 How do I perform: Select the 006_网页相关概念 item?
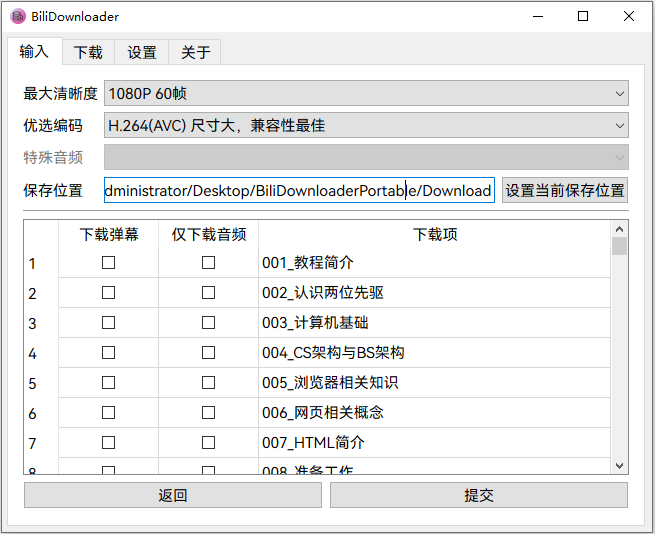(x=434, y=413)
